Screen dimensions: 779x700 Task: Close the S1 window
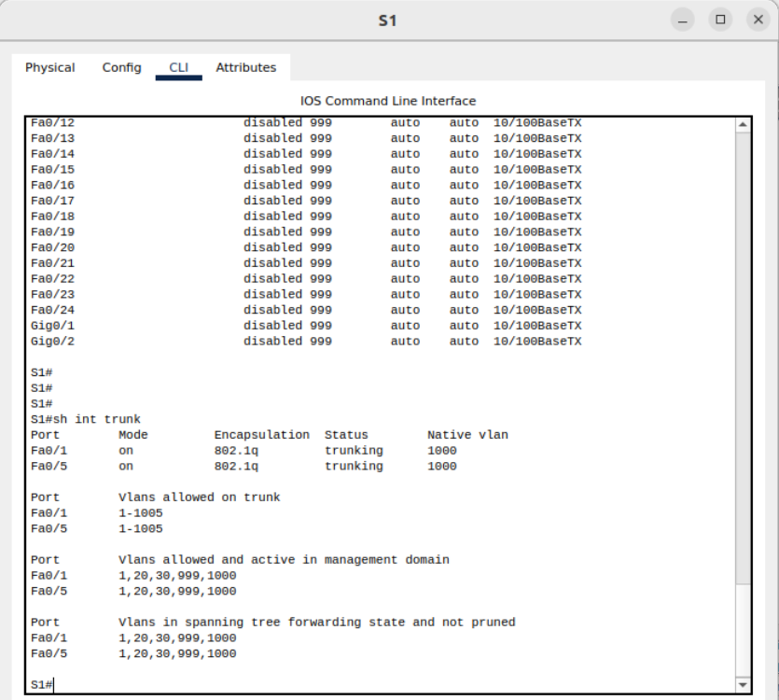click(758, 20)
